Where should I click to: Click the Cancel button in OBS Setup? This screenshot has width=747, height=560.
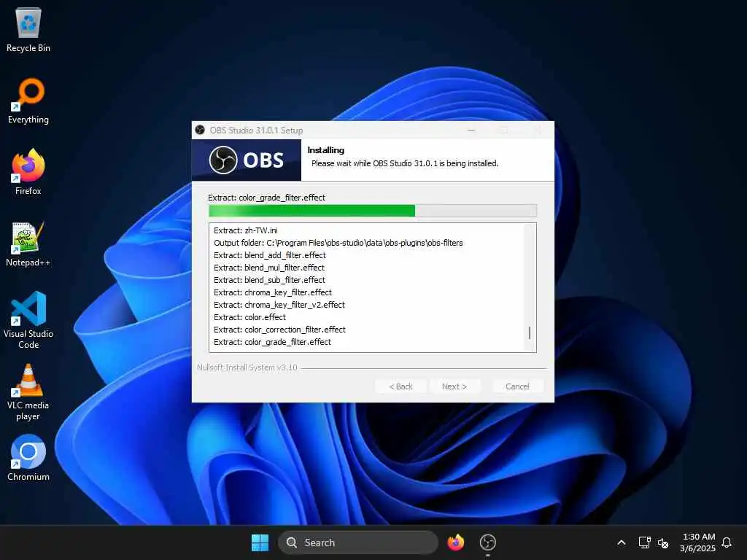pos(517,386)
